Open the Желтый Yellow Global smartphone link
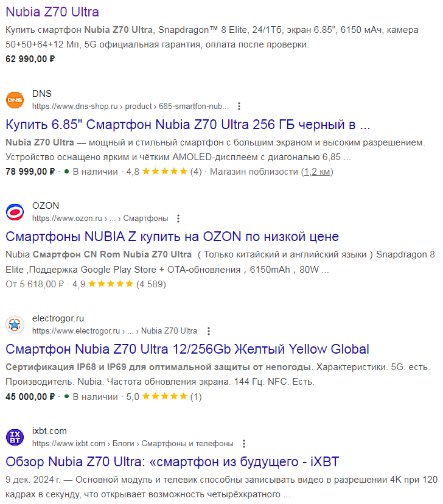 (187, 349)
